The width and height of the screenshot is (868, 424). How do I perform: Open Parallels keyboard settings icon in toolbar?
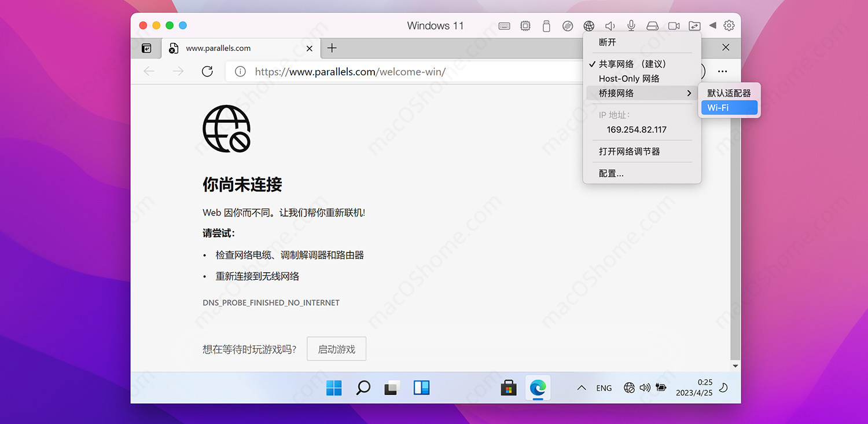tap(504, 25)
